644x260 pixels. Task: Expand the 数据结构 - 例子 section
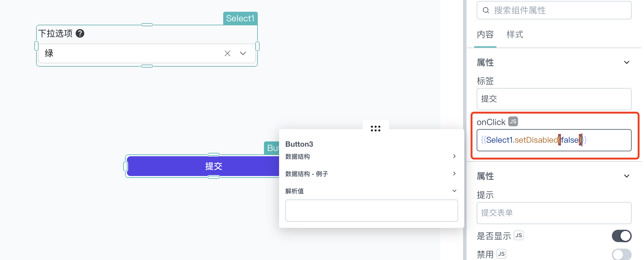(x=371, y=174)
